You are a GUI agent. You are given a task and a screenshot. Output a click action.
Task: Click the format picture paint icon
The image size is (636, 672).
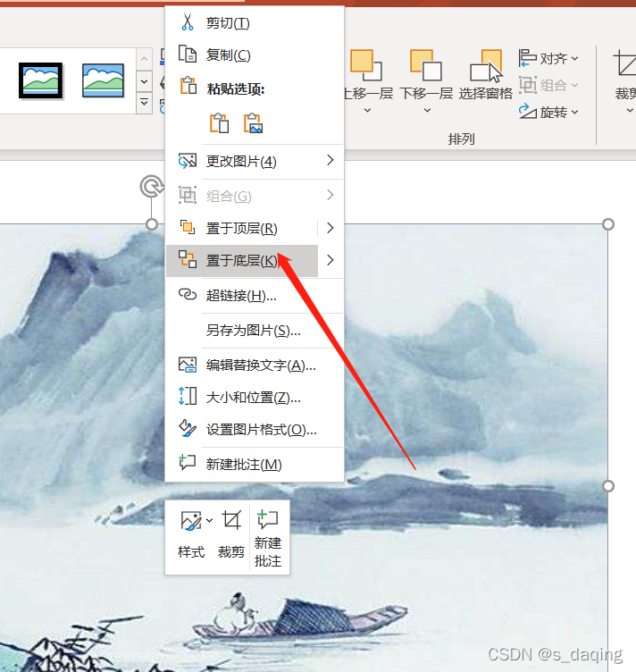188,429
